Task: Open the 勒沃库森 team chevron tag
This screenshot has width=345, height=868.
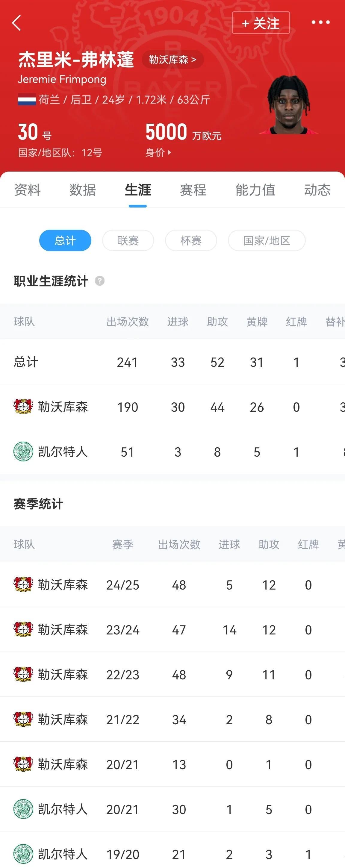Action: point(172,60)
